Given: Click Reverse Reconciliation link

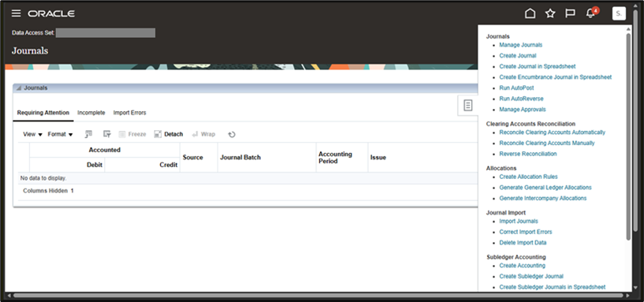Looking at the screenshot, I should (x=528, y=154).
